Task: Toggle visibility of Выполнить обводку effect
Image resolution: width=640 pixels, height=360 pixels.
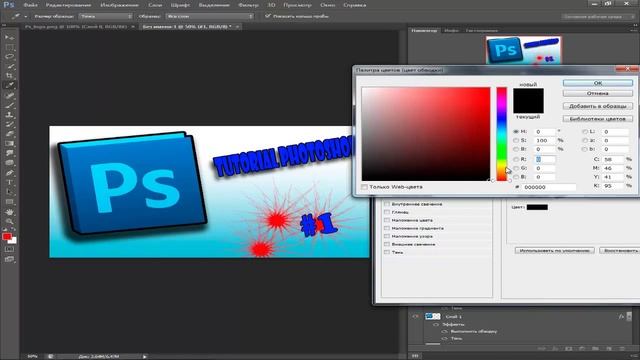Action: (444, 331)
